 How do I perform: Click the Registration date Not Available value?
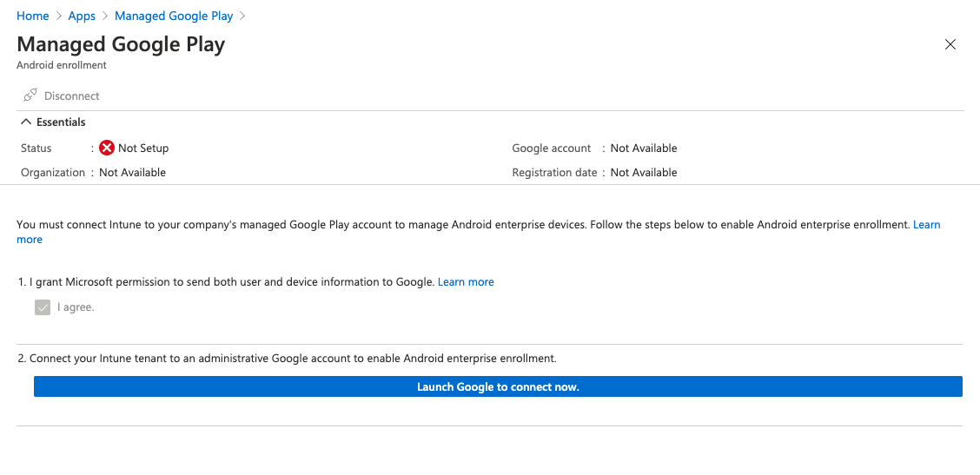644,173
